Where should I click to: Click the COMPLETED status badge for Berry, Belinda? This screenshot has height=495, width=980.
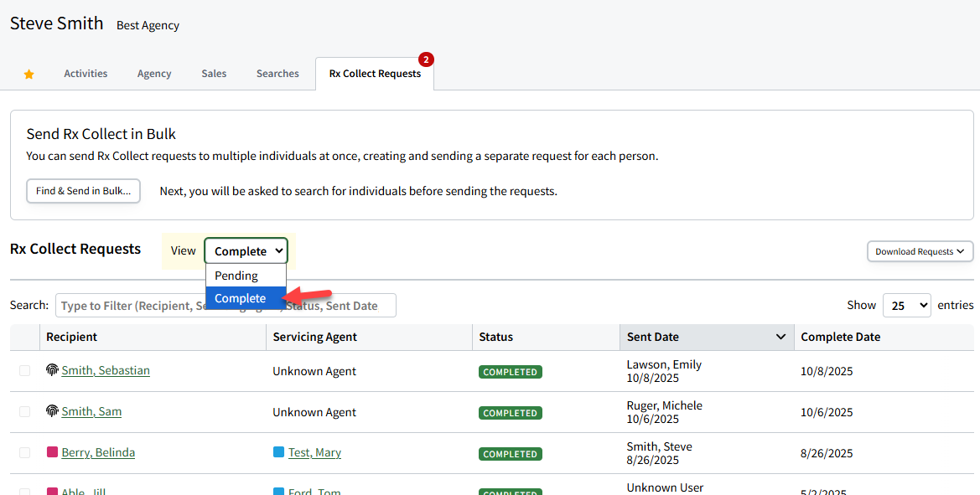click(510, 453)
